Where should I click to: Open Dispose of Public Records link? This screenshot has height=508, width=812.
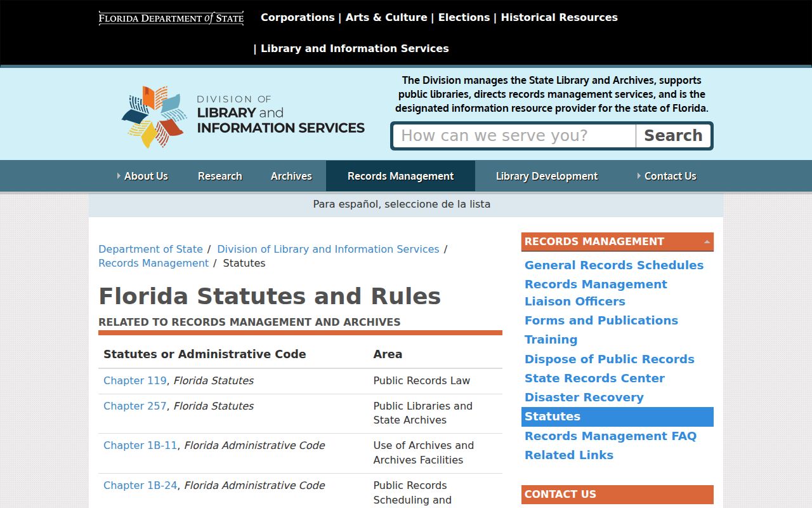pos(610,359)
